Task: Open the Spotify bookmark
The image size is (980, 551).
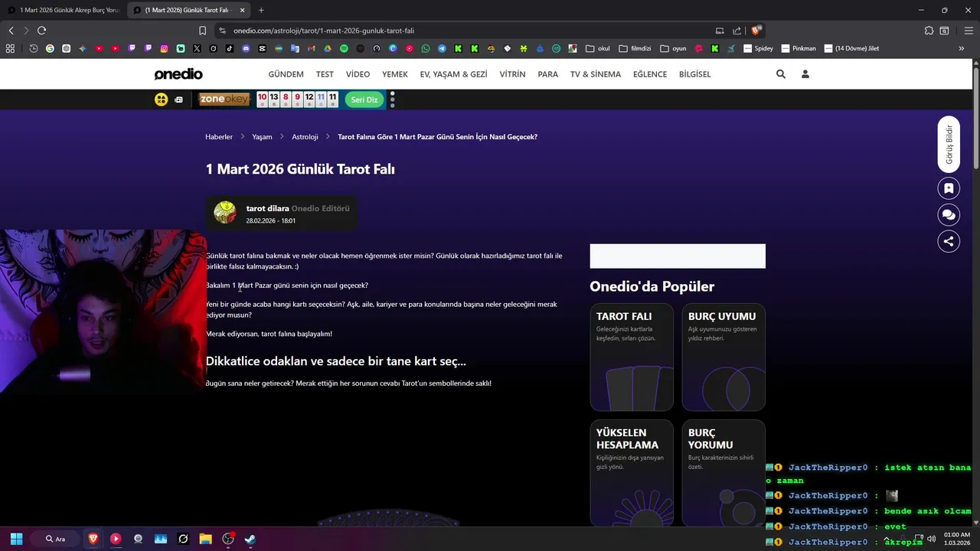Action: pyautogui.click(x=344, y=48)
